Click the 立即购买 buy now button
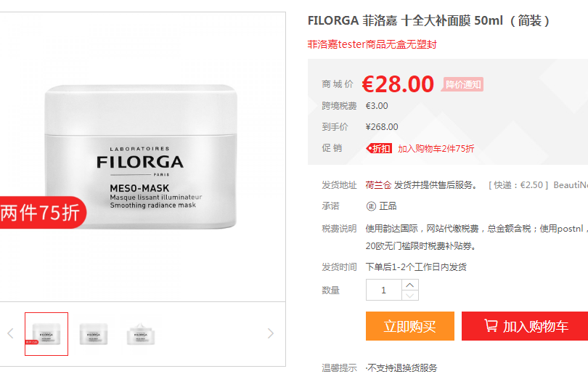Image resolution: width=588 pixels, height=374 pixels. (410, 326)
